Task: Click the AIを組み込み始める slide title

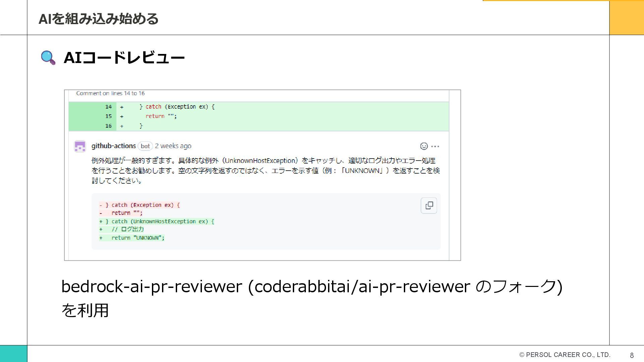Action: pos(98,19)
